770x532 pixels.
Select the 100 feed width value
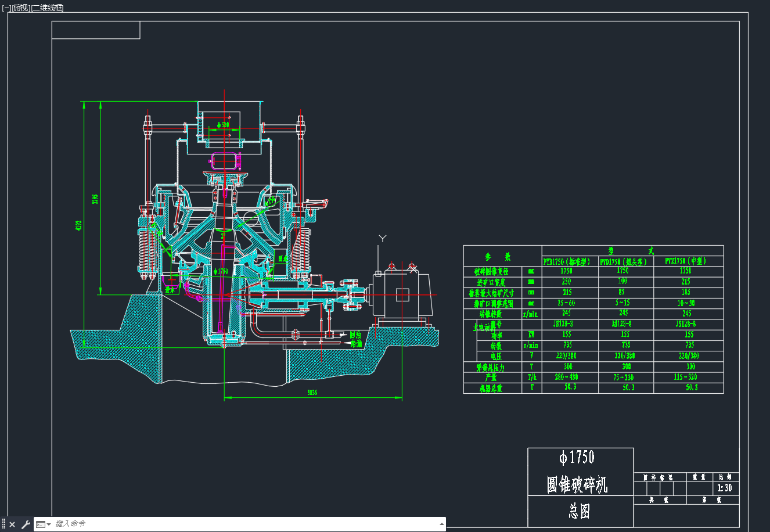click(623, 281)
